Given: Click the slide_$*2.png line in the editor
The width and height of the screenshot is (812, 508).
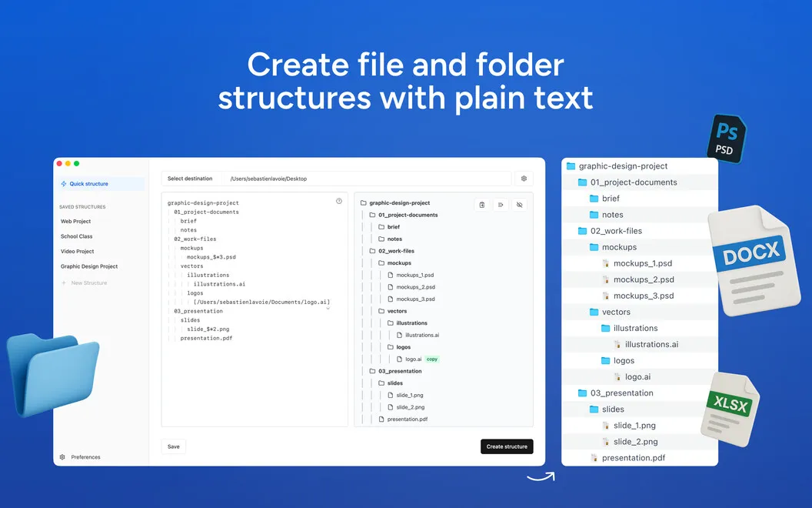Looking at the screenshot, I should pyautogui.click(x=208, y=329).
